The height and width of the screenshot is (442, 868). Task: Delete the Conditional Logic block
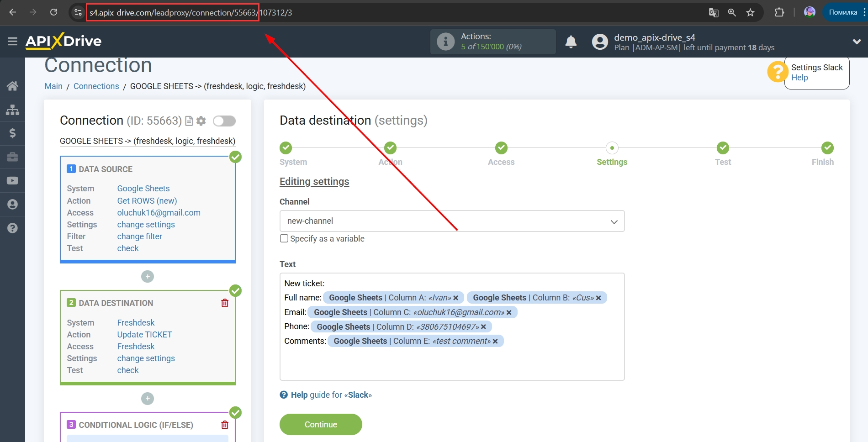tap(225, 425)
